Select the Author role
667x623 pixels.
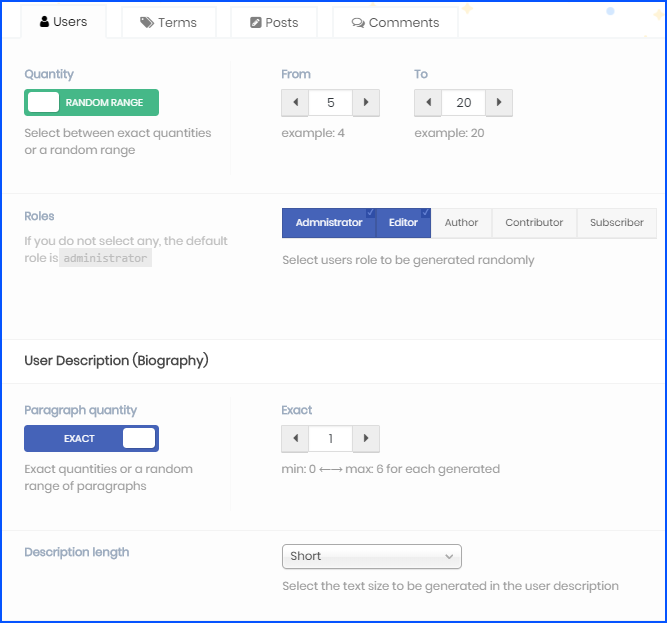pyautogui.click(x=461, y=223)
